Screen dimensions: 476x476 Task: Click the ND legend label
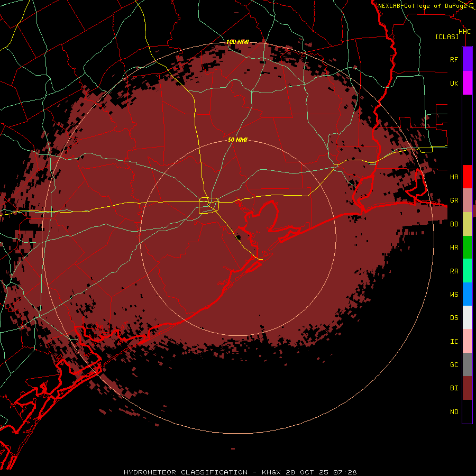click(x=454, y=412)
